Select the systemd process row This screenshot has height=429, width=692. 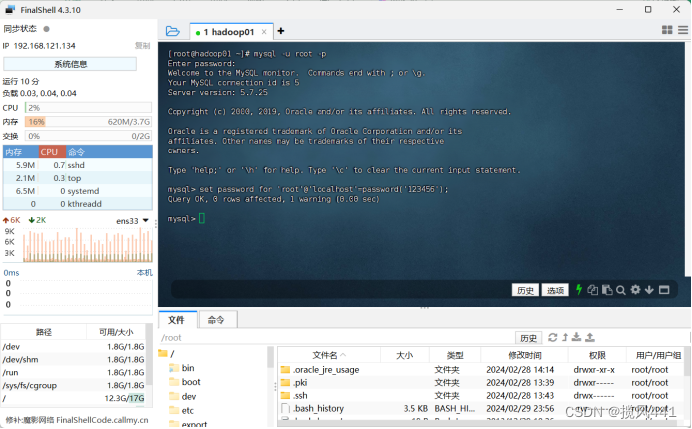coord(78,191)
